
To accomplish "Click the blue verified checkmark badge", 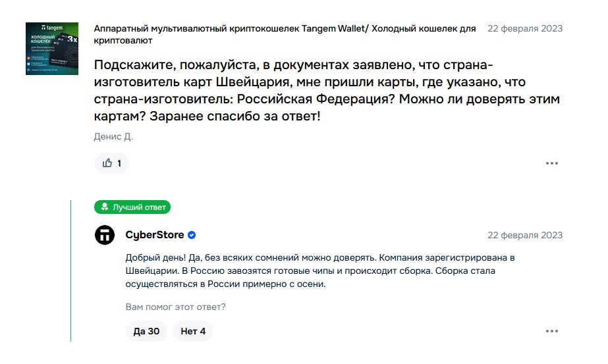I will point(192,235).
